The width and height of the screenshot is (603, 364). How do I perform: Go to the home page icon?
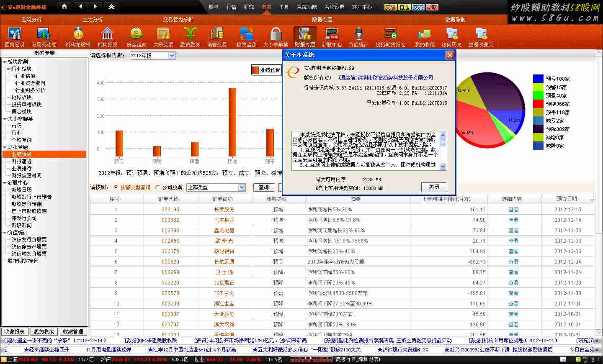point(64,6)
